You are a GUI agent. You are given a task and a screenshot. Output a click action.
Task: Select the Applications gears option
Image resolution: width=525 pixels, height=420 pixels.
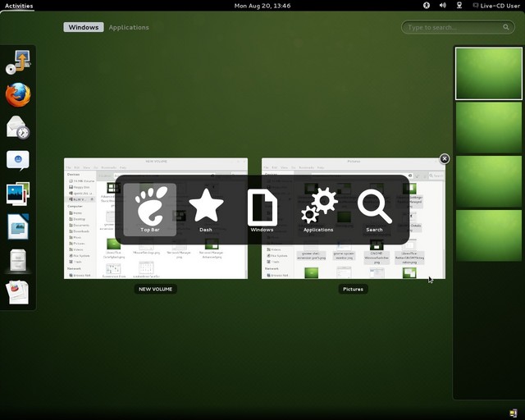[318, 209]
